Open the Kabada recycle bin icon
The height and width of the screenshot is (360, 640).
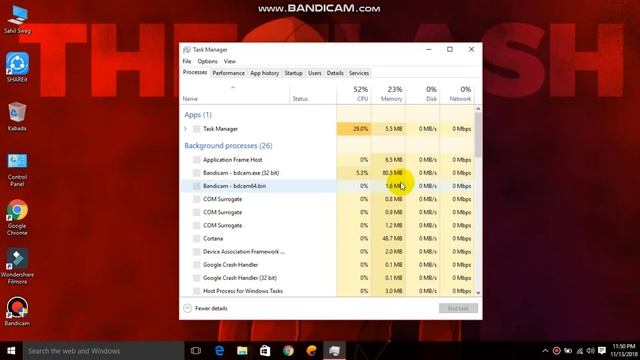(x=17, y=116)
